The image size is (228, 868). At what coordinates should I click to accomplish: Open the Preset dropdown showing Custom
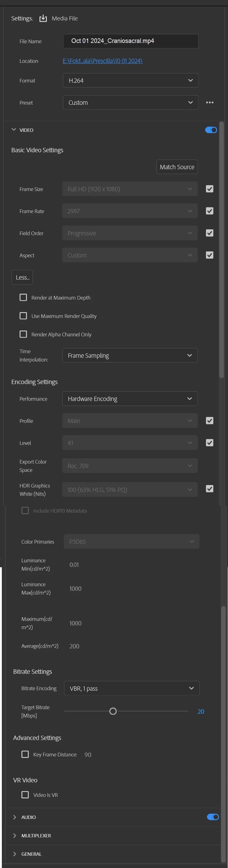(130, 102)
